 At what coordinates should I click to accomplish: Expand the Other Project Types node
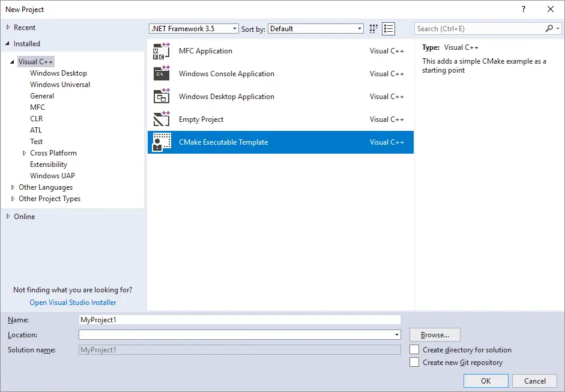[x=13, y=199]
